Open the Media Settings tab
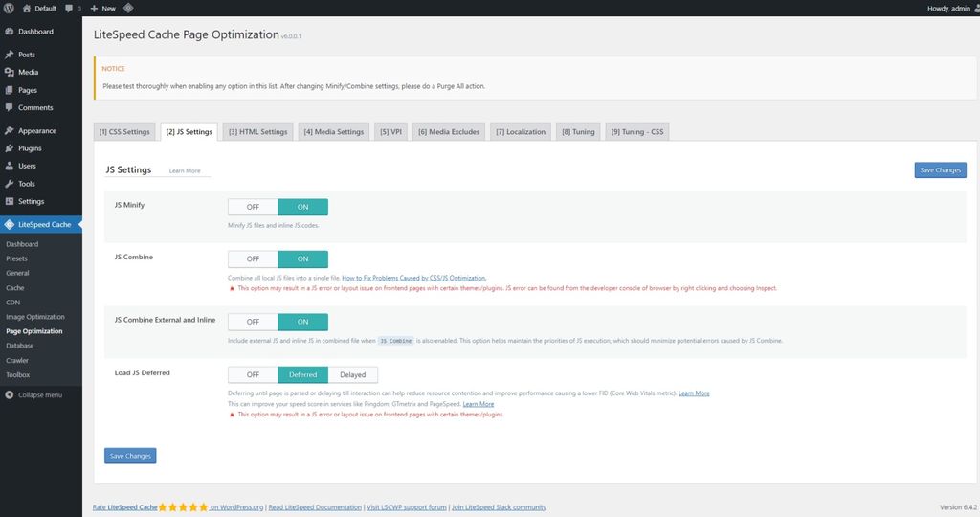This screenshot has height=517, width=980. (334, 132)
